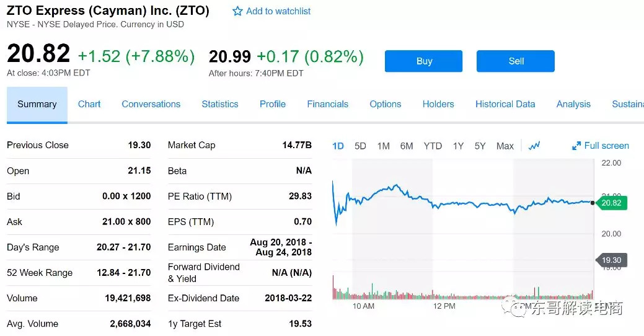The width and height of the screenshot is (644, 336).
Task: Select the 1D chart range
Action: pyautogui.click(x=338, y=146)
